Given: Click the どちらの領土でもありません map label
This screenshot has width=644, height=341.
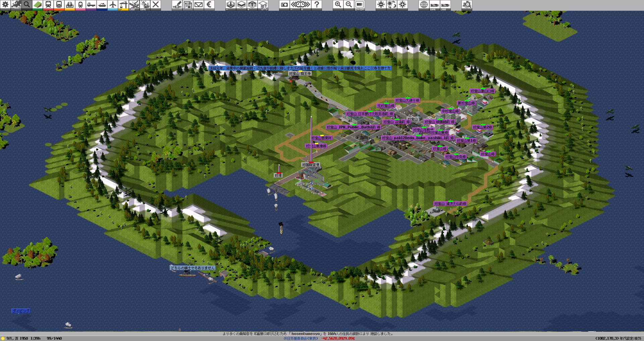Looking at the screenshot, I should (x=193, y=268).
